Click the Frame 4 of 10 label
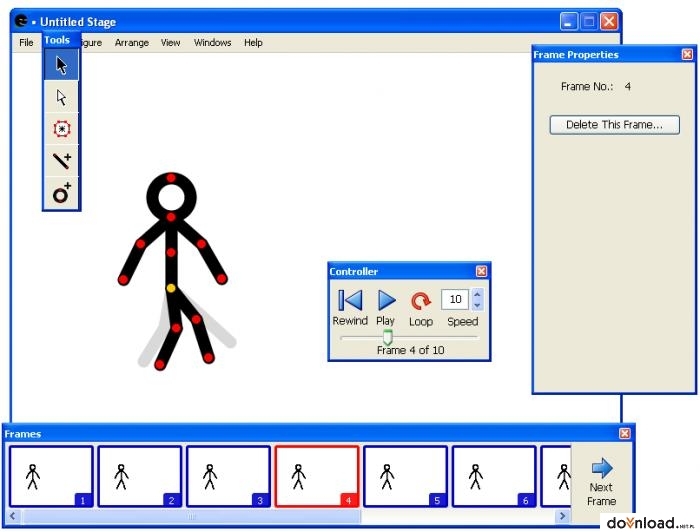The height and width of the screenshot is (532, 700). [x=410, y=350]
